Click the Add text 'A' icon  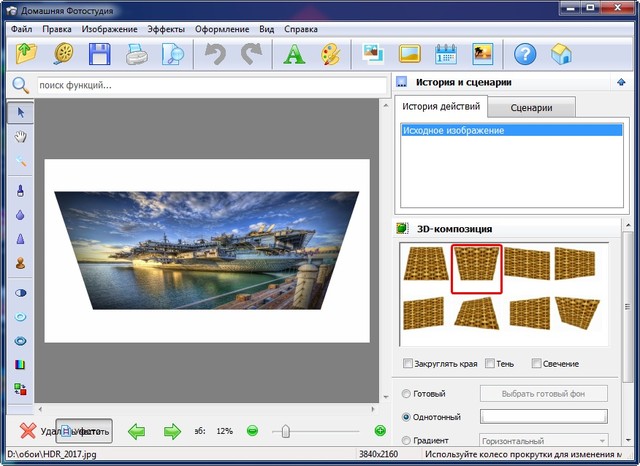294,54
